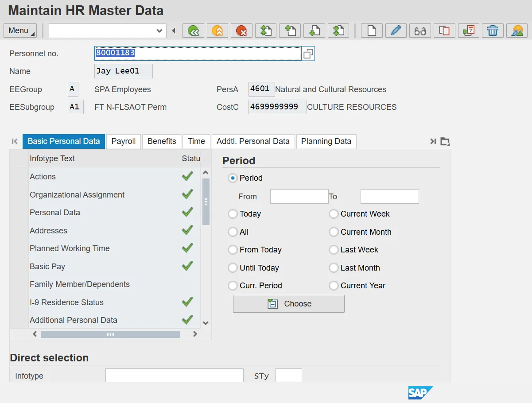Click the Create new record icon
Viewport: 532px width, 403px height.
point(372,31)
